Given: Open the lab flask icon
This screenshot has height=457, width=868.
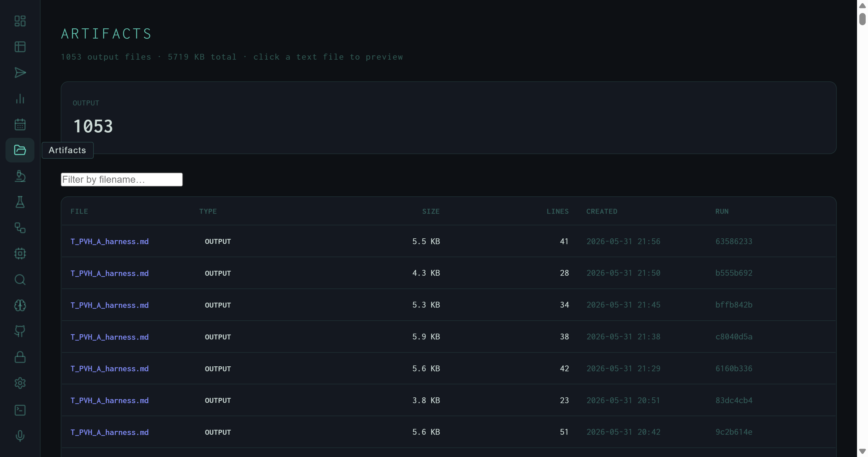Looking at the screenshot, I should point(20,202).
